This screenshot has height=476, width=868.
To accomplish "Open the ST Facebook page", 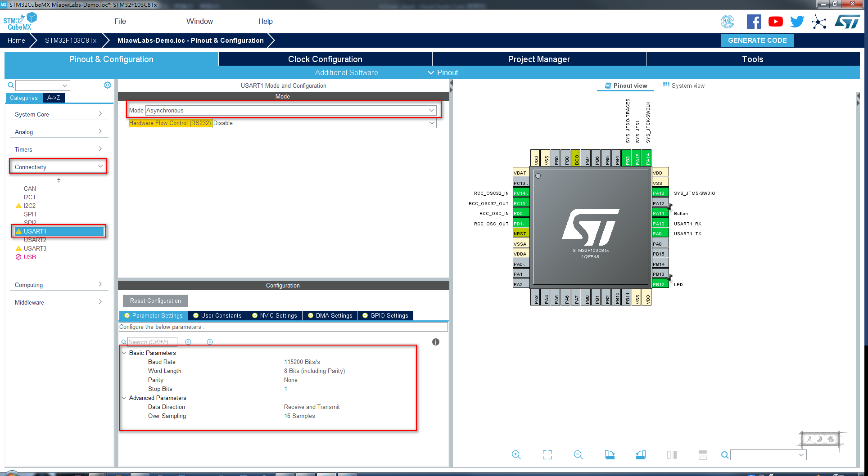I will point(754,22).
